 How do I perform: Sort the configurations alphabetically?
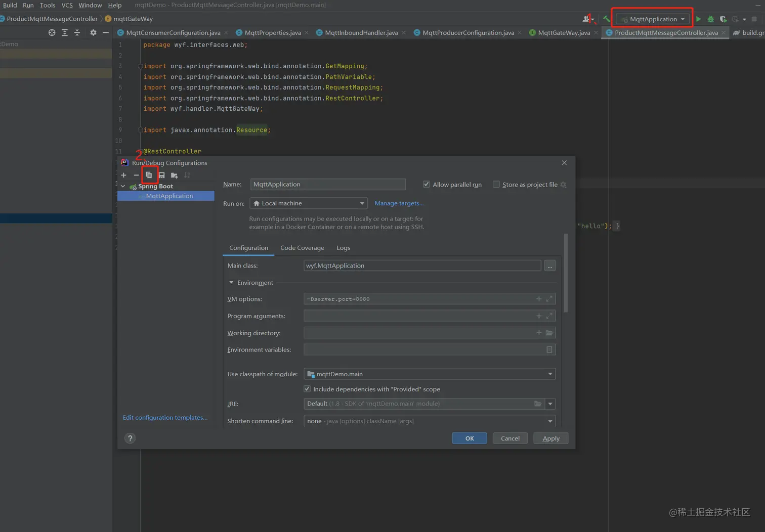click(x=187, y=175)
